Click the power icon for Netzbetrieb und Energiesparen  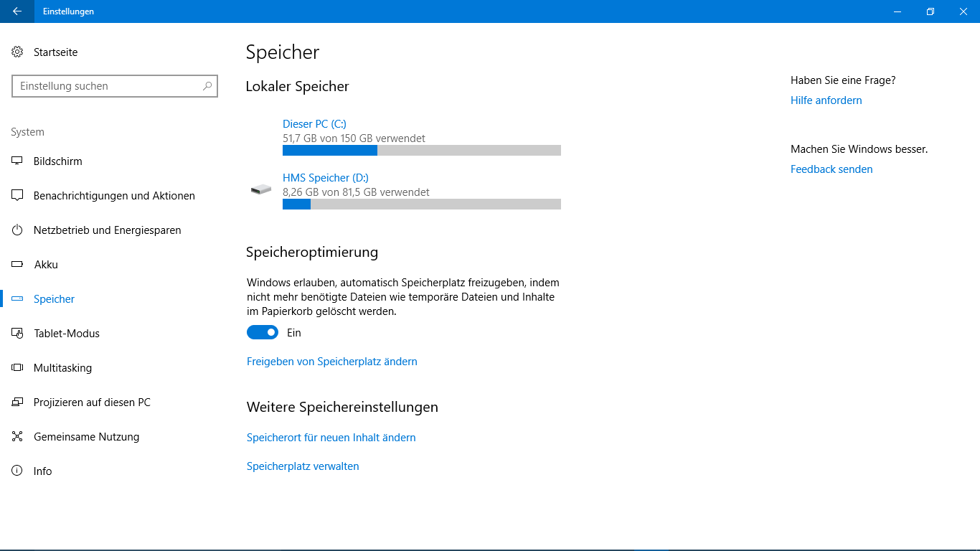coord(17,230)
